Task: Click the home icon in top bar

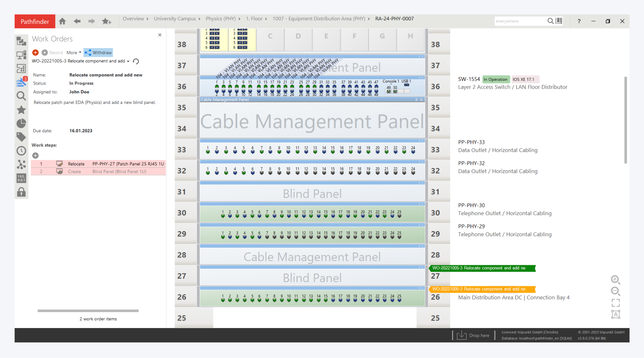Action: coord(62,21)
